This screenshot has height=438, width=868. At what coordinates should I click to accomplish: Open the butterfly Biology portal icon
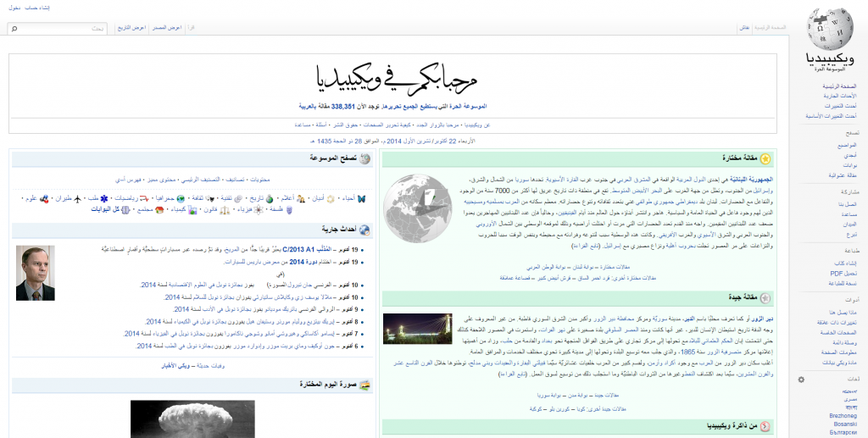[x=361, y=198]
